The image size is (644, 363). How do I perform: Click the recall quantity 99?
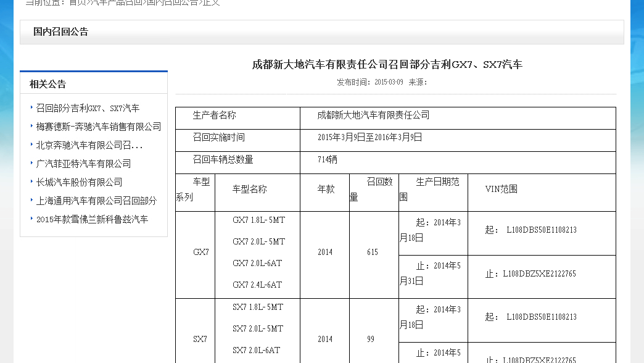[371, 340]
